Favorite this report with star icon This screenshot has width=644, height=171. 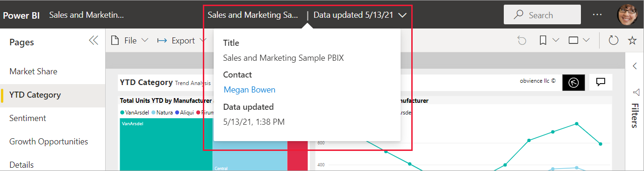click(x=632, y=41)
